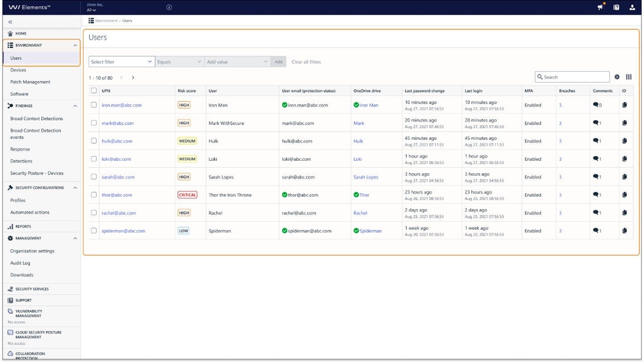Collapse Security Configurations section chevron

tap(75, 188)
